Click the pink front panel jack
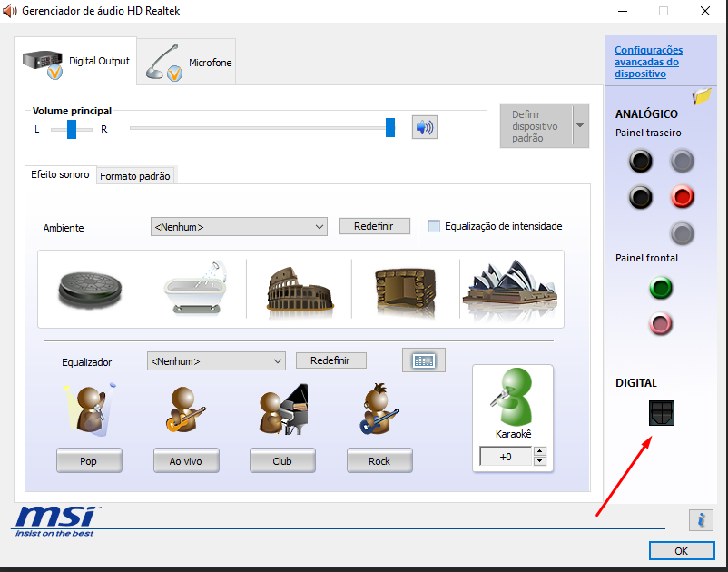The width and height of the screenshot is (728, 572). point(661,323)
